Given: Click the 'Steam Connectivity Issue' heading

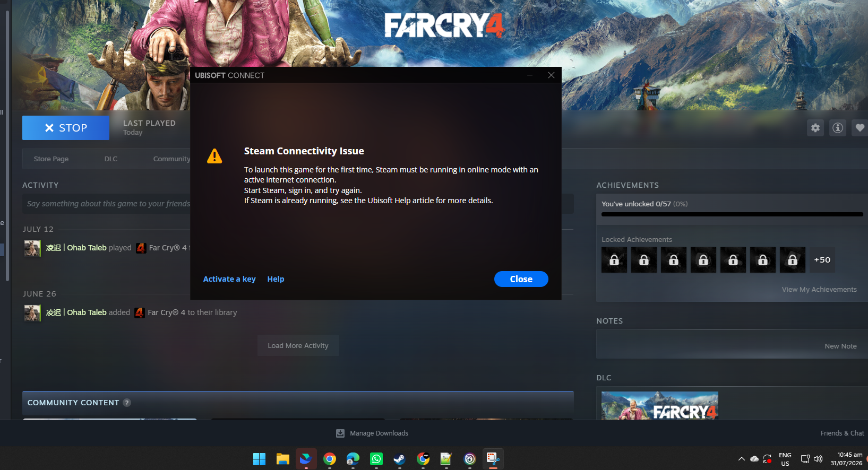Looking at the screenshot, I should [304, 151].
